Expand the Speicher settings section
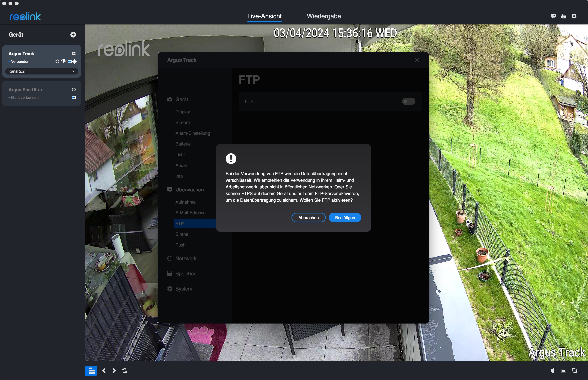Viewport: 588px width, 380px height. [185, 273]
